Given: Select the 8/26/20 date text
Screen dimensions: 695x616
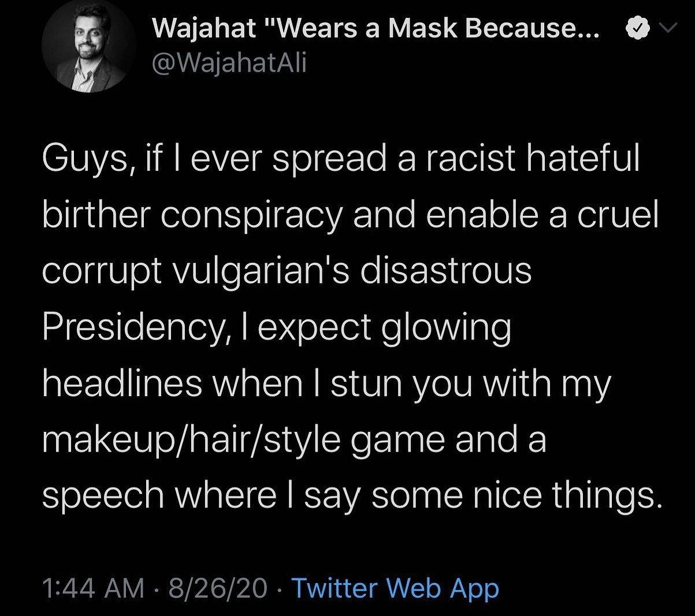Looking at the screenshot, I should point(218,588).
